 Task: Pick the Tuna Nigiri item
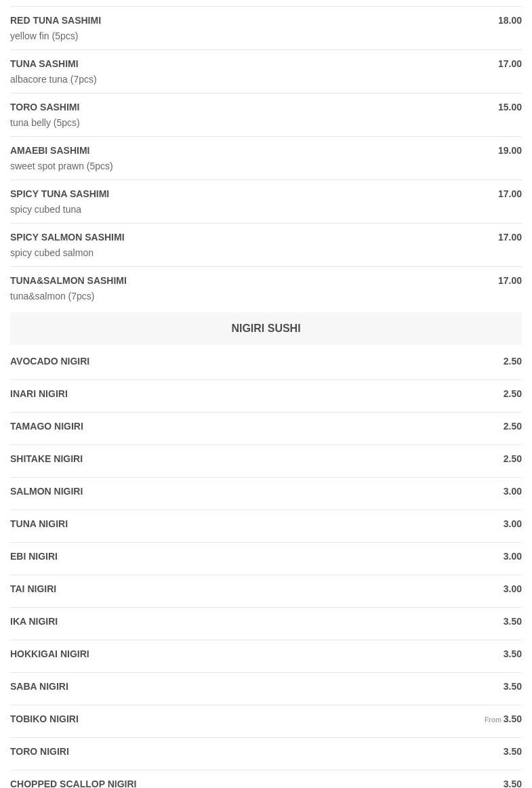pos(266,524)
